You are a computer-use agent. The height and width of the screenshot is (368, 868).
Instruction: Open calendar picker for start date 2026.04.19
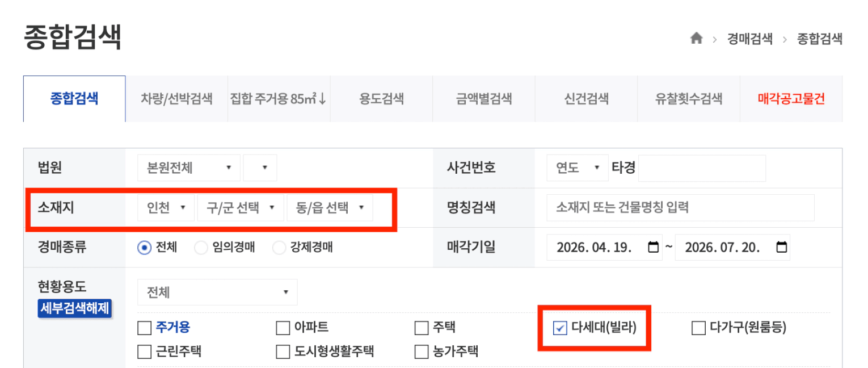pyautogui.click(x=653, y=248)
